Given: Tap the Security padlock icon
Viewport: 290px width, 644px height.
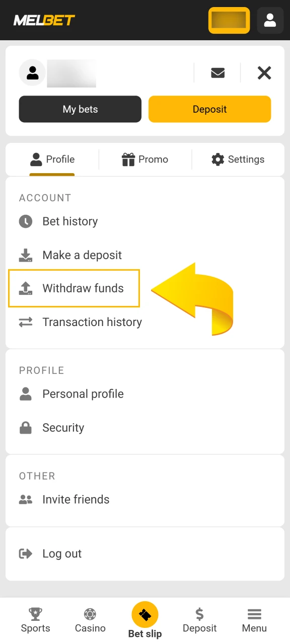Looking at the screenshot, I should pyautogui.click(x=26, y=427).
